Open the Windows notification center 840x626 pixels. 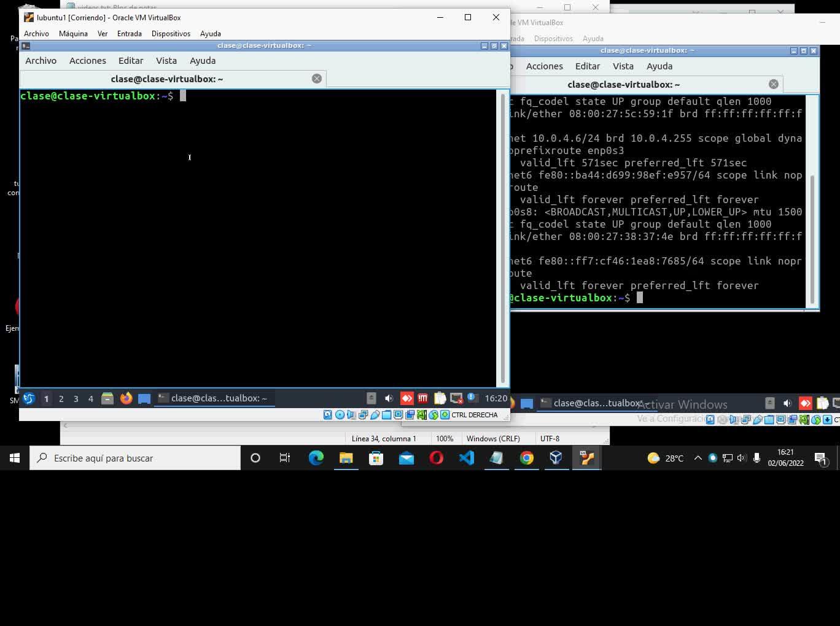point(821,458)
